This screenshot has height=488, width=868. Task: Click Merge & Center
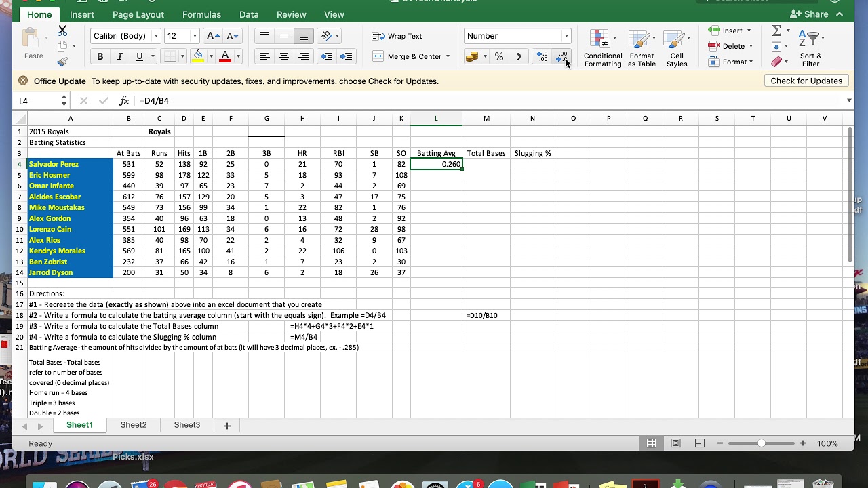click(408, 56)
